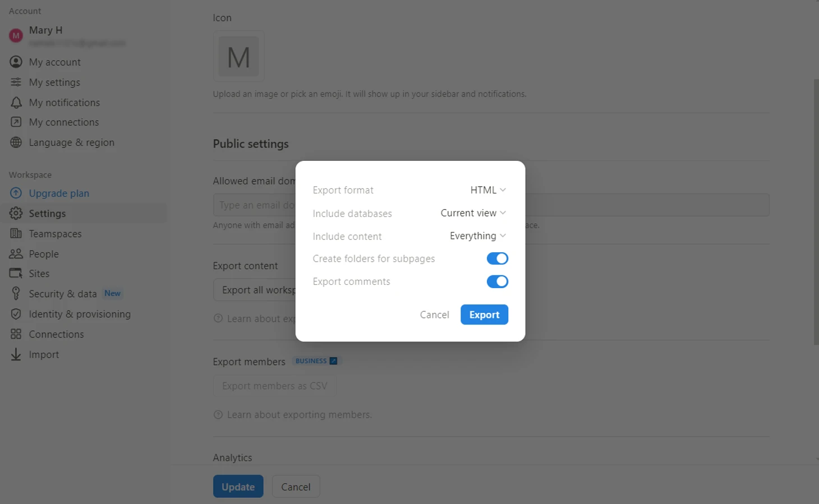This screenshot has width=819, height=504.
Task: Open the Export format HTML dropdown
Action: point(488,190)
